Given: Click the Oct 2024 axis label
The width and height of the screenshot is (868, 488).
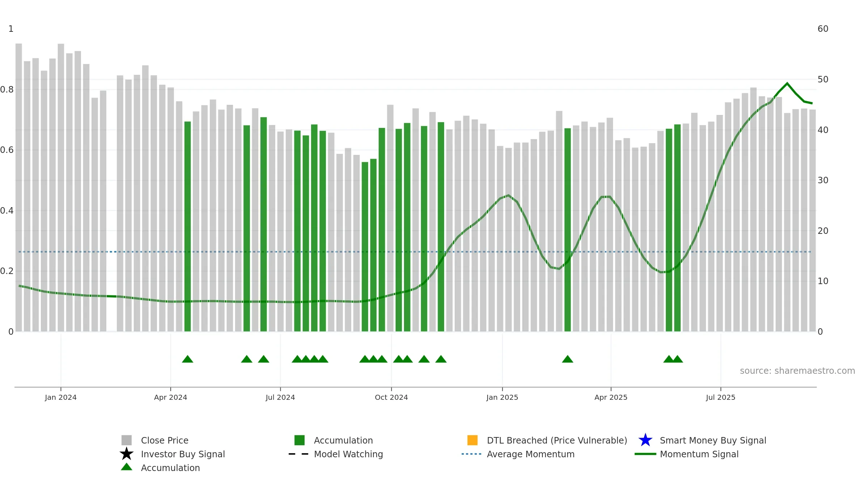Looking at the screenshot, I should pos(391,398).
